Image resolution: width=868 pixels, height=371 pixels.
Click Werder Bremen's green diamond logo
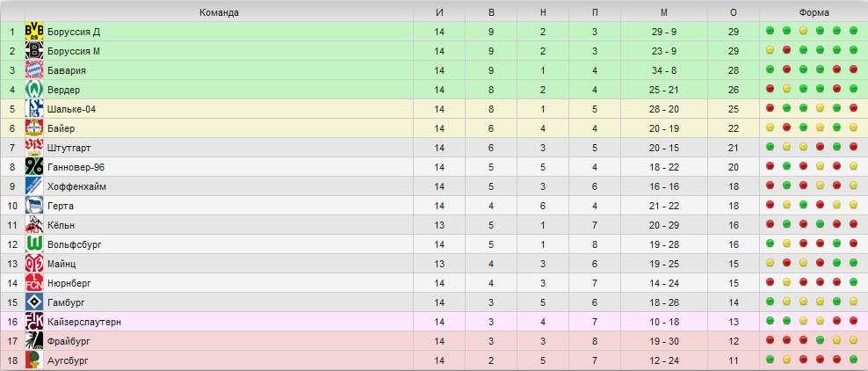tap(34, 90)
